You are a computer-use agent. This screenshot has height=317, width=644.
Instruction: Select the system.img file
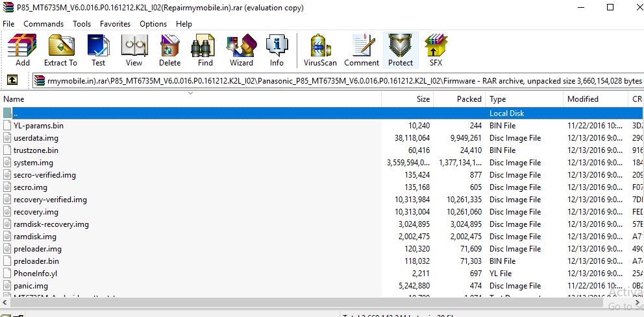coord(33,163)
